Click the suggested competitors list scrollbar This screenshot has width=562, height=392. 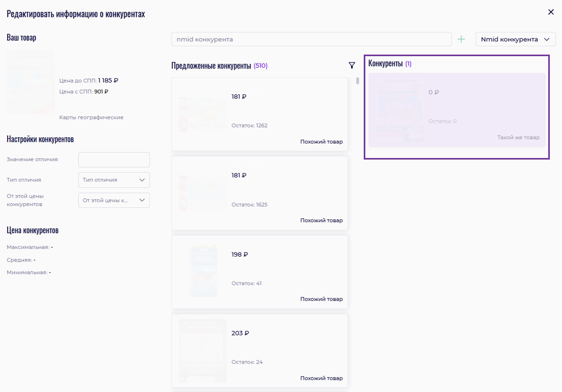pos(357,81)
